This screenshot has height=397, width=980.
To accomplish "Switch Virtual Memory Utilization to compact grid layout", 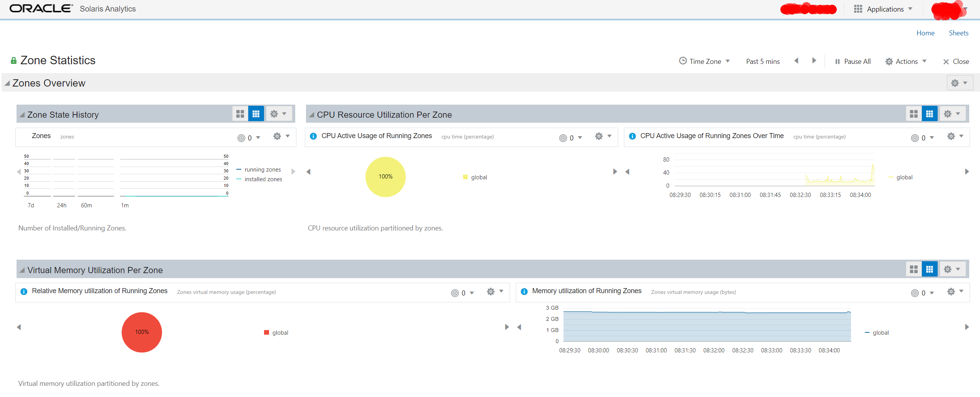I will click(x=930, y=269).
